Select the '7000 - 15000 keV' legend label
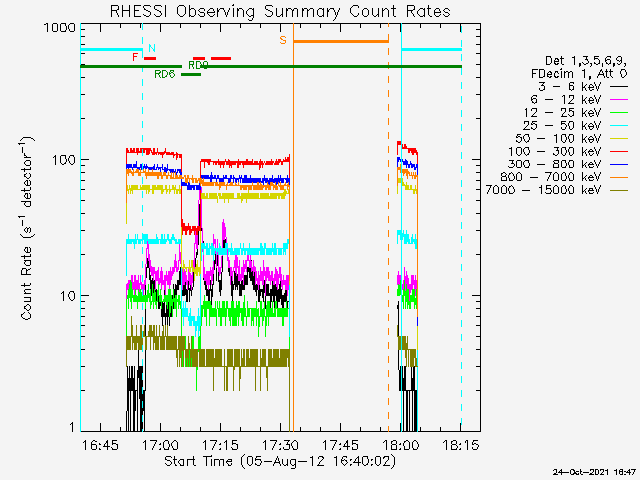Image resolution: width=640 pixels, height=480 pixels. 543,190
